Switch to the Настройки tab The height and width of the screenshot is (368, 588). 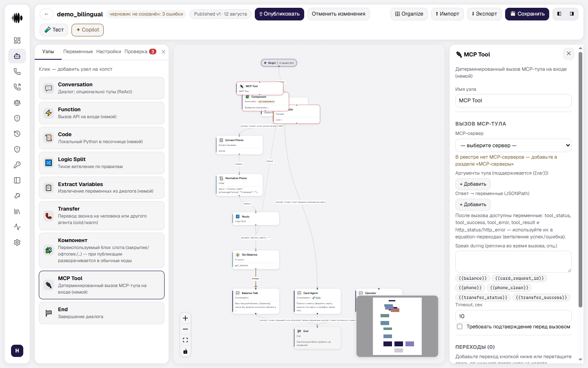[109, 52]
